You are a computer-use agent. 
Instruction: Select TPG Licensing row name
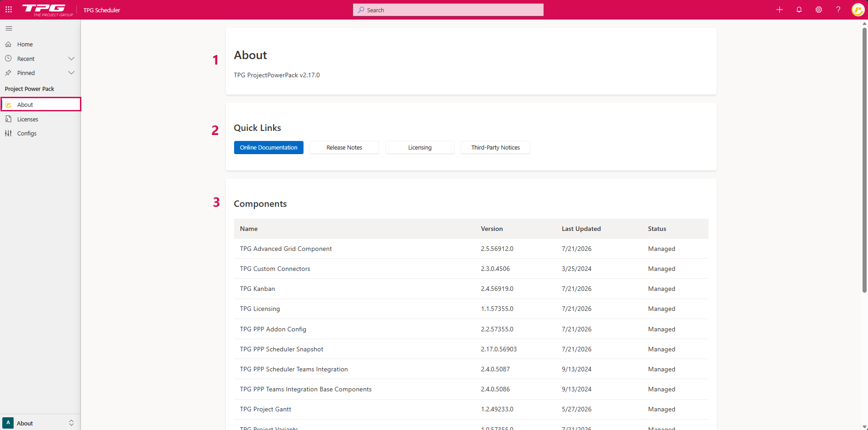tap(260, 309)
